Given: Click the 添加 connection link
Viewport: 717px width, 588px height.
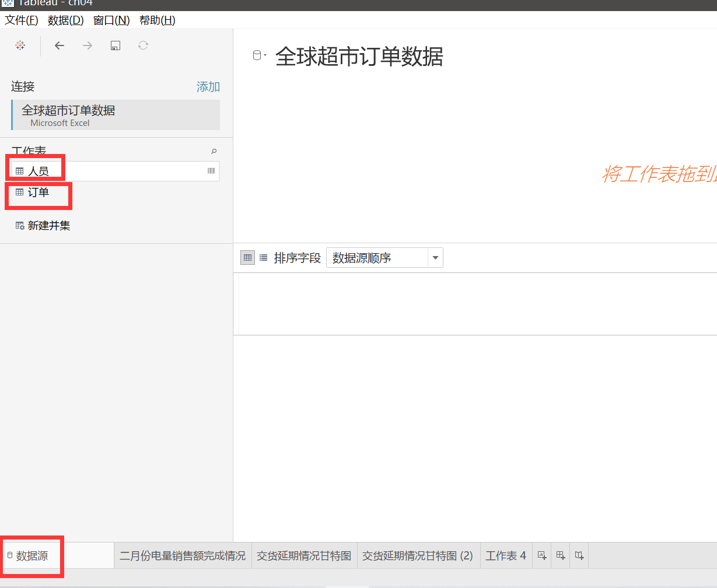Looking at the screenshot, I should [208, 87].
